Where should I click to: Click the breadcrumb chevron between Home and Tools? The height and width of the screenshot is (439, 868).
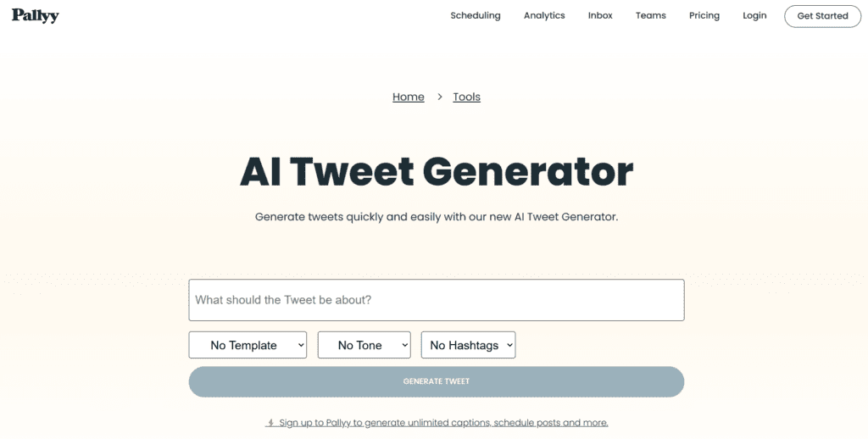[x=440, y=97]
